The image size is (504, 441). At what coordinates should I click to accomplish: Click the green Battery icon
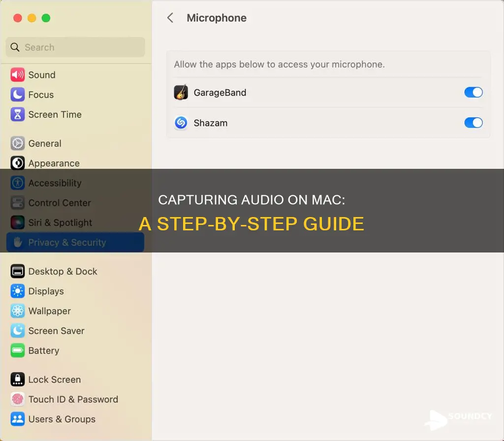17,350
